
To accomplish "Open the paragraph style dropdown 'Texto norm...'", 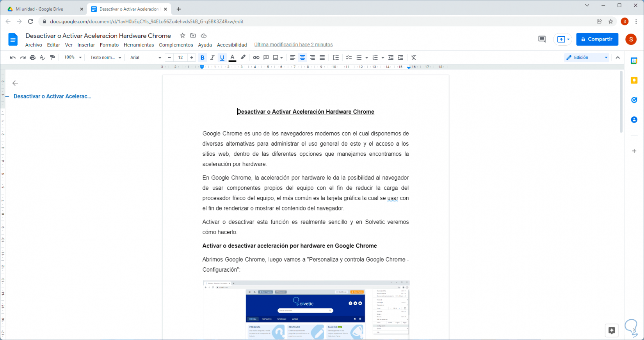I will [x=106, y=58].
